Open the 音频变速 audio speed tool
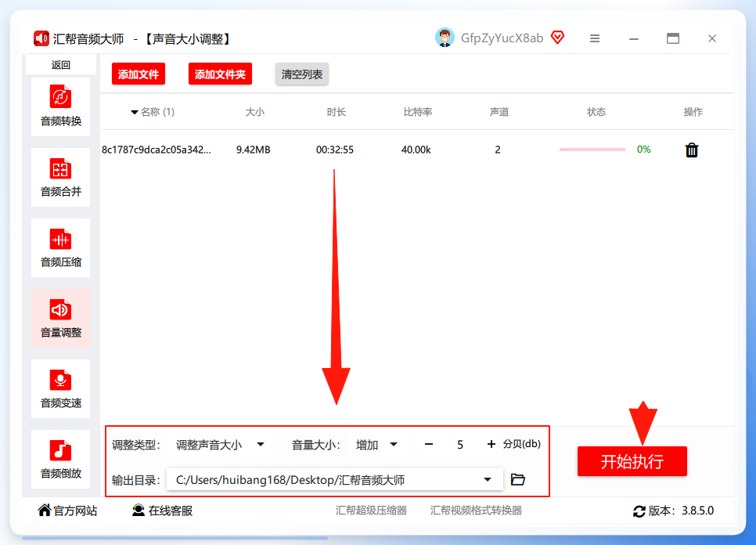This screenshot has width=756, height=545. click(x=61, y=388)
